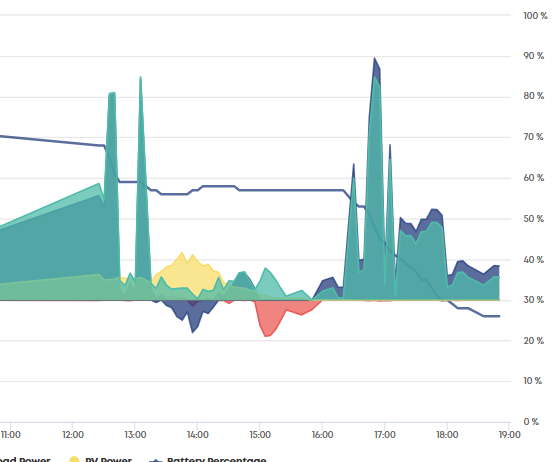Click the 14:00 time axis label

[x=197, y=435]
